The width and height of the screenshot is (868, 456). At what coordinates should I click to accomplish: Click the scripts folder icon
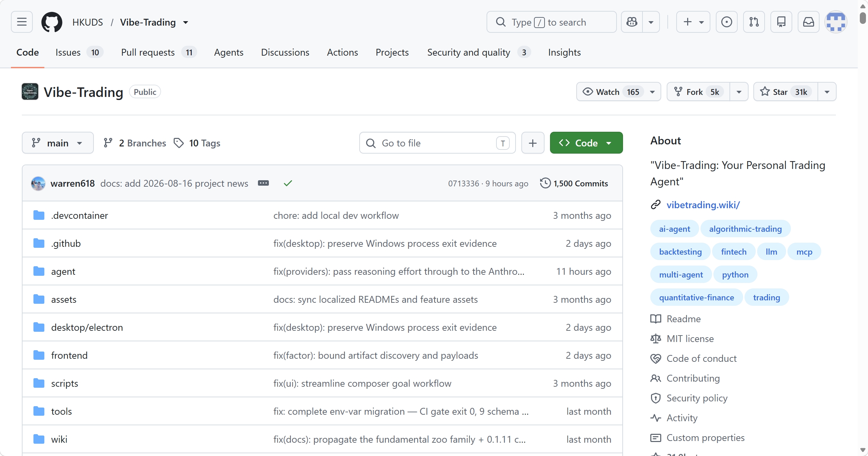[x=39, y=383]
